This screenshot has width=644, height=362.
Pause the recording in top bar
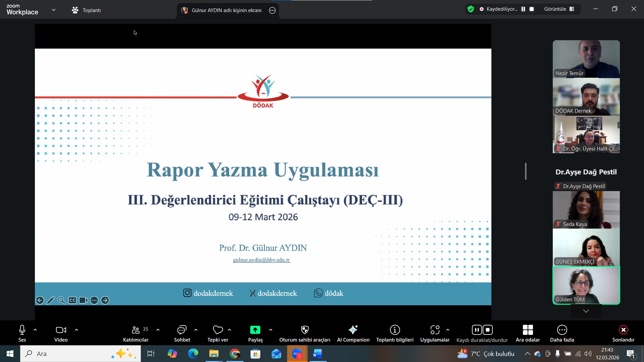(x=523, y=9)
